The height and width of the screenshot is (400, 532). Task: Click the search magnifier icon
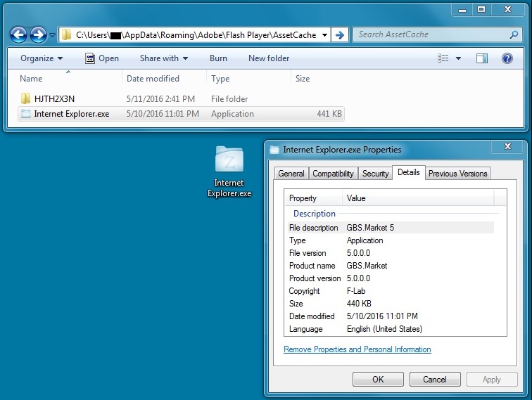point(514,34)
